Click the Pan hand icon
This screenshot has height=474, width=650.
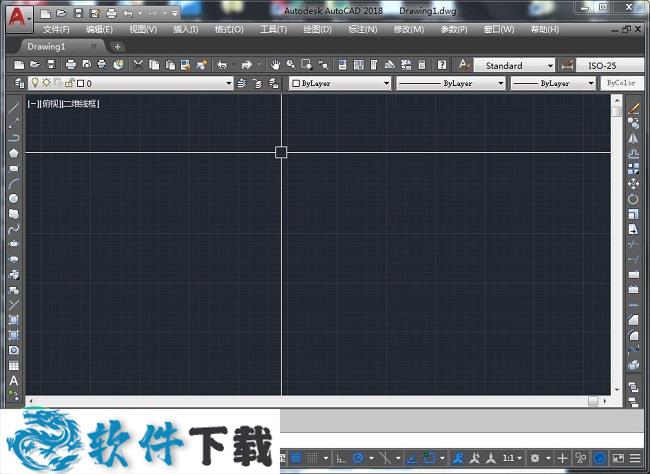tap(275, 65)
